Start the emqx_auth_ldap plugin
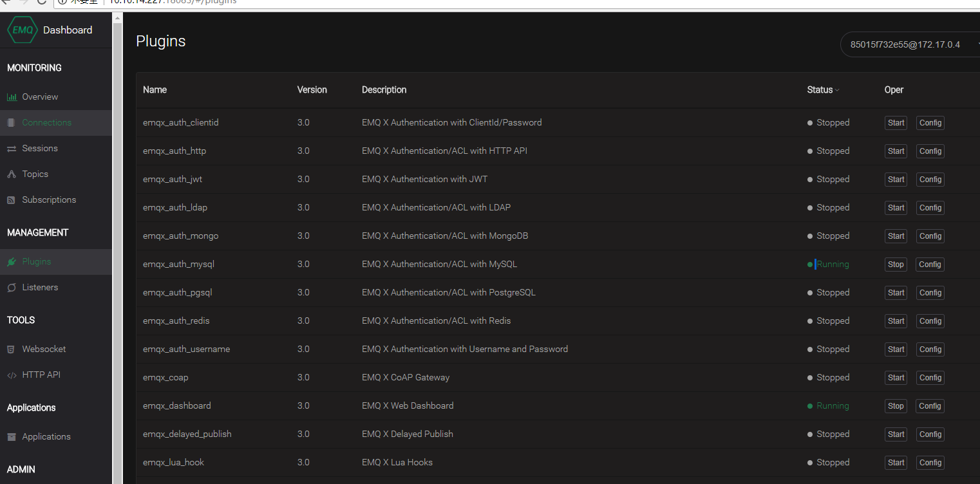This screenshot has height=484, width=980. point(896,208)
